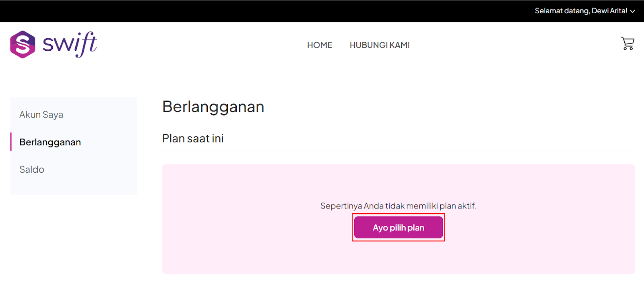Click the Plan saat ini heading
644x299 pixels.
[193, 138]
